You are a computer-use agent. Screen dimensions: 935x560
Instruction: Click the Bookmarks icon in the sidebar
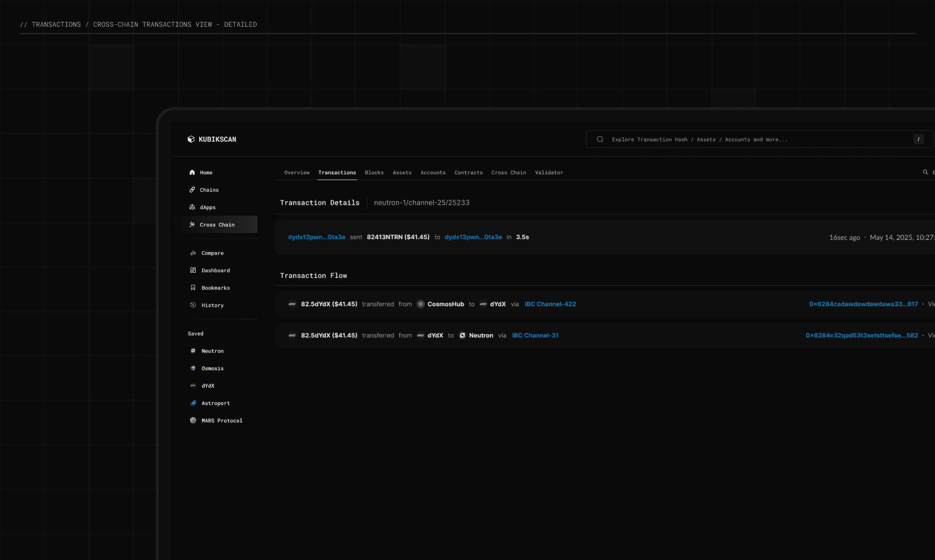tap(193, 288)
